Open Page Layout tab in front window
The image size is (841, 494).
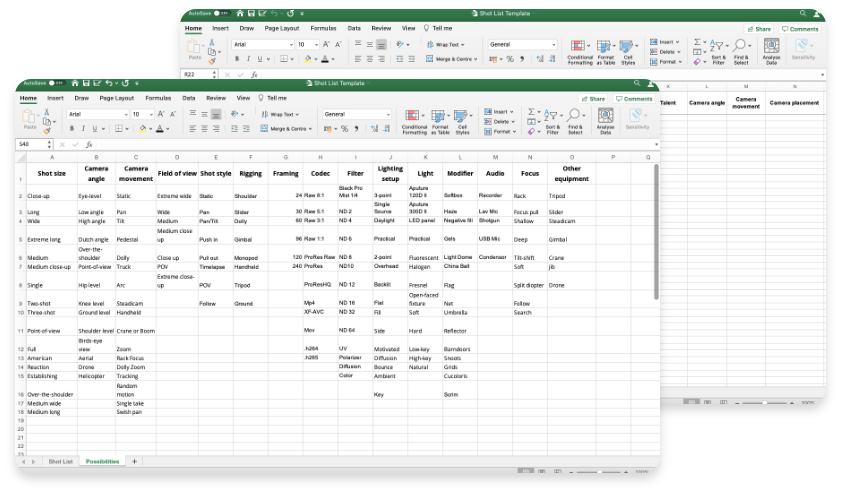click(x=116, y=98)
